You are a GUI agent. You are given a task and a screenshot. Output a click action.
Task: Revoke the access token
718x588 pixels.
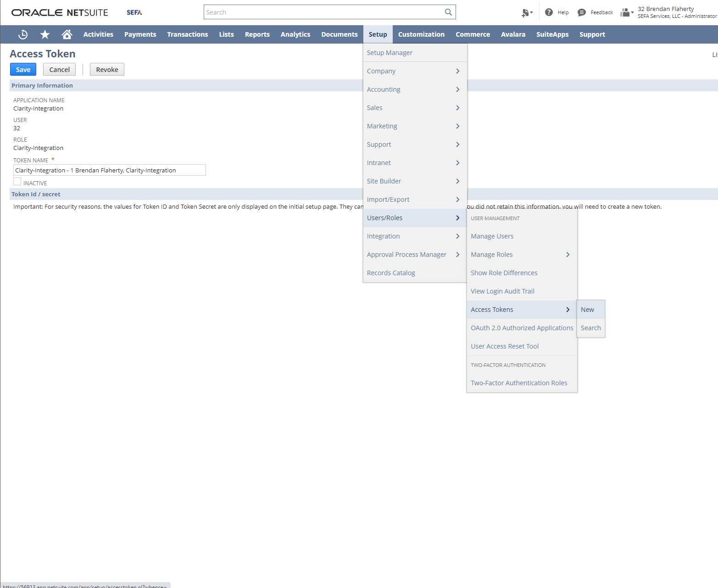tap(107, 70)
